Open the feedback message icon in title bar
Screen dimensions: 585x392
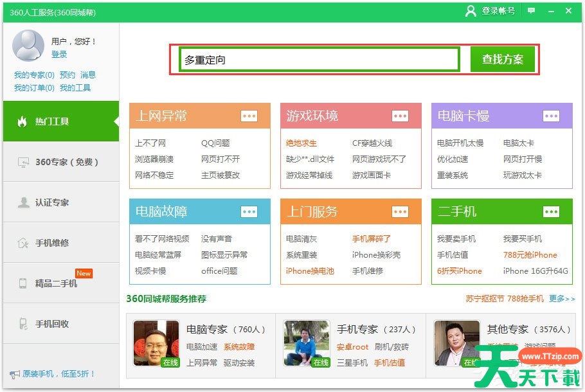(x=531, y=11)
